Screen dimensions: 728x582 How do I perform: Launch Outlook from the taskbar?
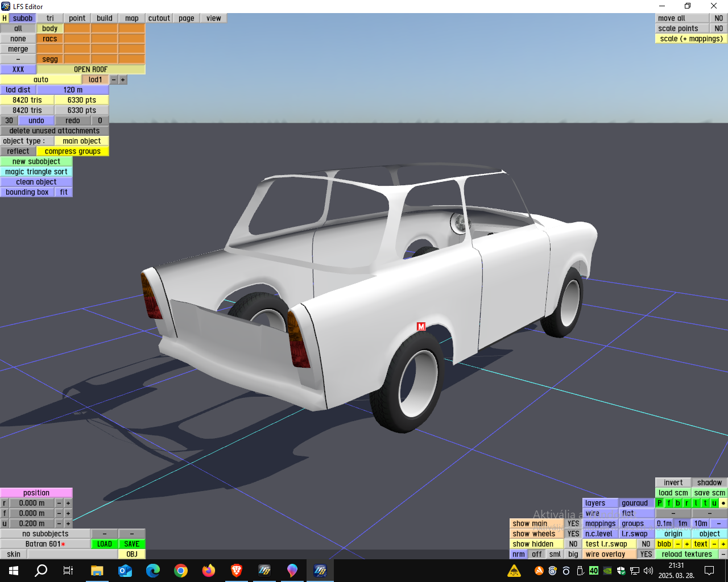tap(125, 571)
